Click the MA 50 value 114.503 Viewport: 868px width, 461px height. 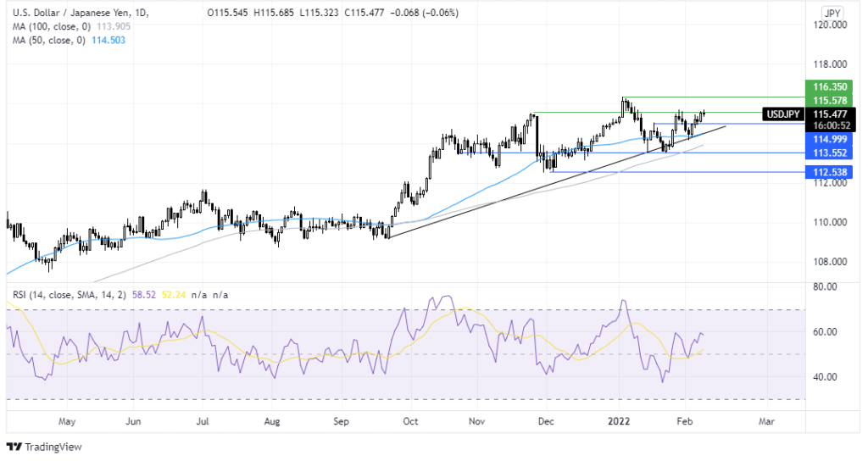coord(108,40)
